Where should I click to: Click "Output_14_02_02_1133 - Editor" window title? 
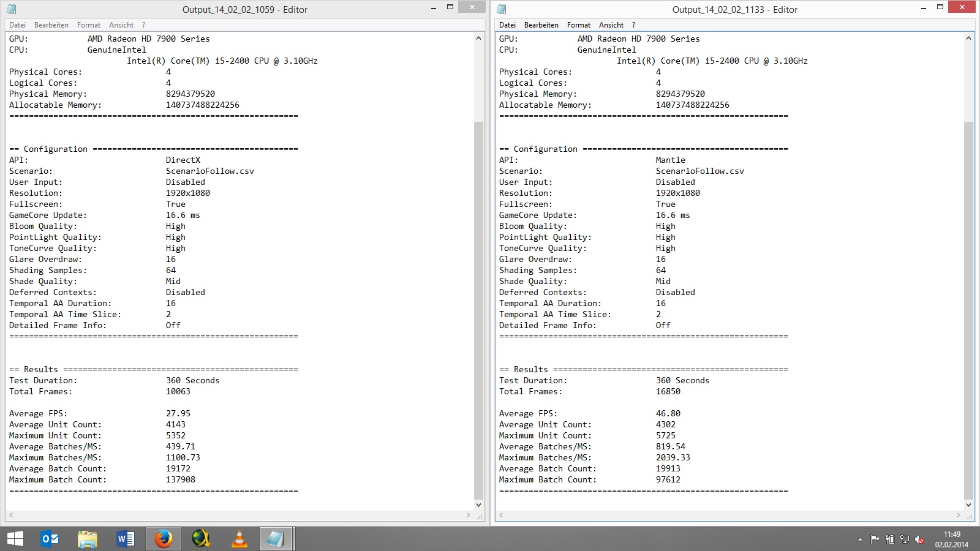point(735,10)
